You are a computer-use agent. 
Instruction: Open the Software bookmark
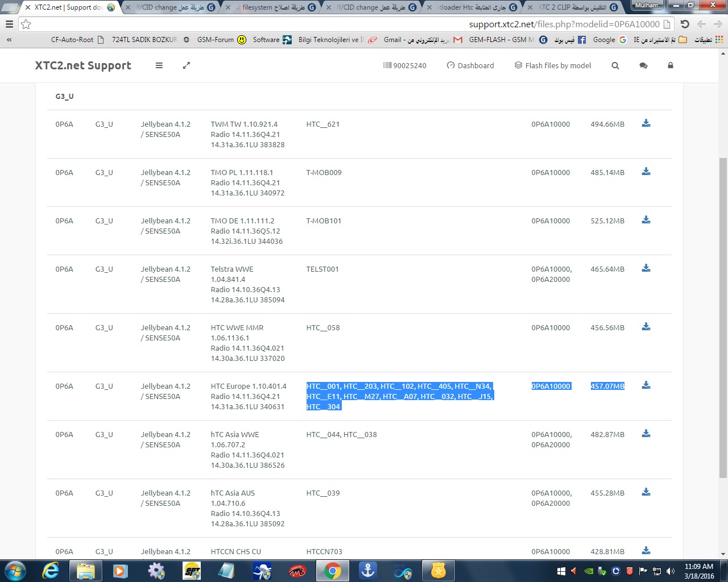pyautogui.click(x=272, y=40)
